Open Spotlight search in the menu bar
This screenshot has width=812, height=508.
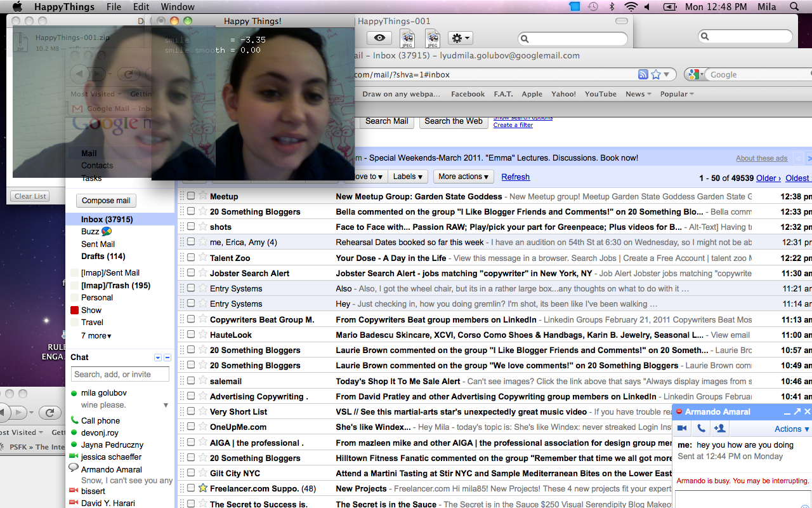click(x=794, y=7)
